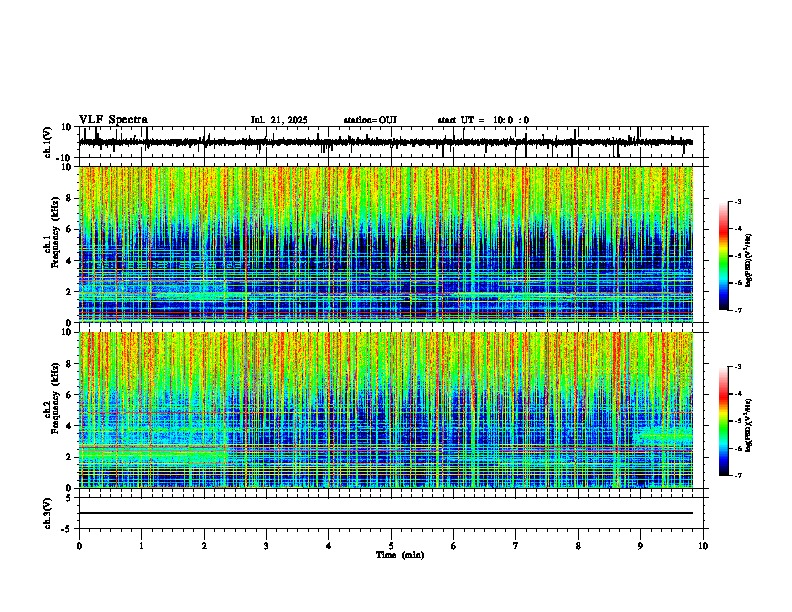The image size is (792, 612).
Task: Click time axis tick label "2"
Action: coord(204,546)
